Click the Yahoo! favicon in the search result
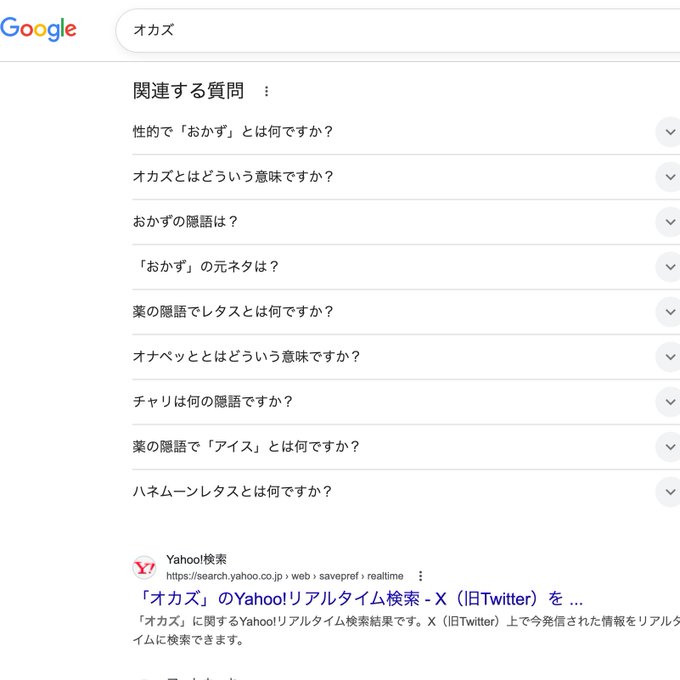Viewport: 680px width, 680px height. pyautogui.click(x=145, y=568)
